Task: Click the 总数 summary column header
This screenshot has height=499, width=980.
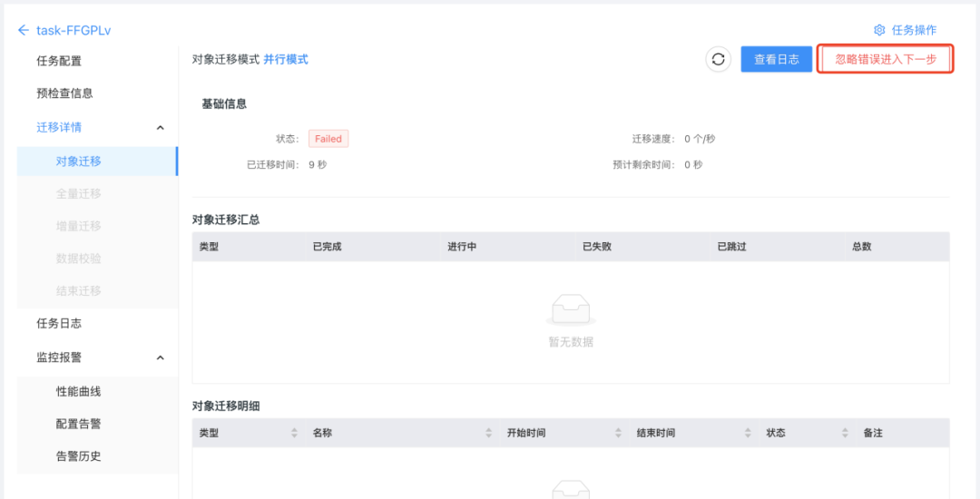Action: coord(862,247)
